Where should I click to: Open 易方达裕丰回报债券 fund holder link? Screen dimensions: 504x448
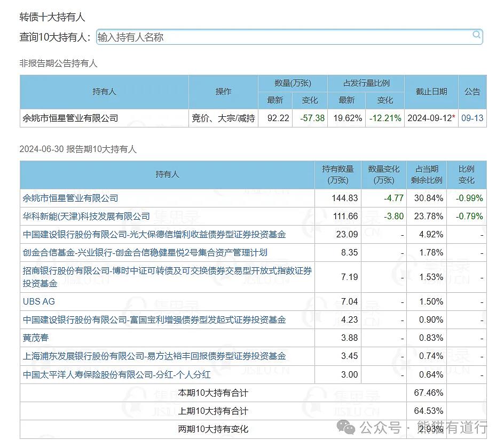(x=154, y=356)
